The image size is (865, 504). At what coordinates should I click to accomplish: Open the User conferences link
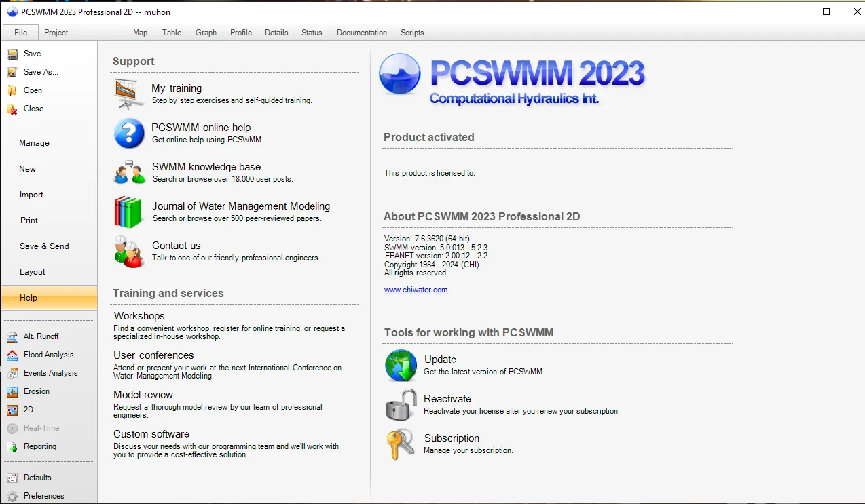(153, 355)
